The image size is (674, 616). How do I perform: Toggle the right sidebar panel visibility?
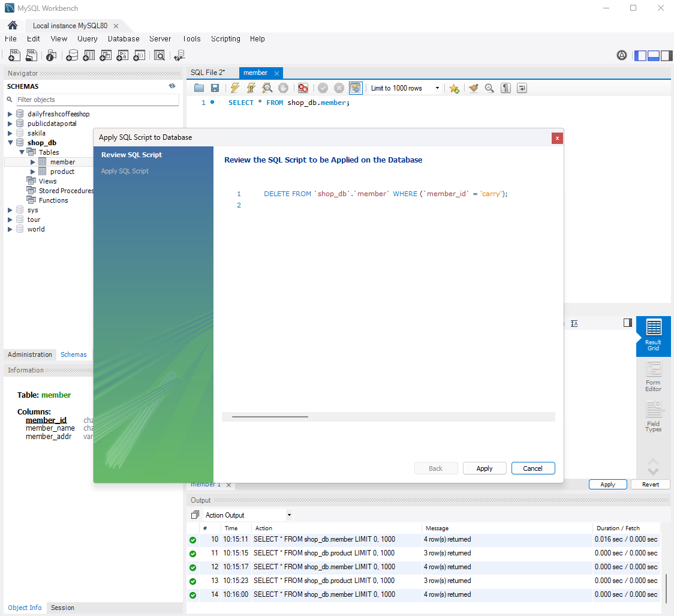666,55
